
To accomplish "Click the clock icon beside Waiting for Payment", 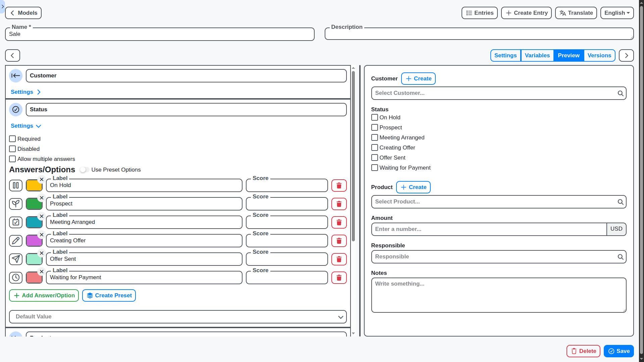I will 15,278.
